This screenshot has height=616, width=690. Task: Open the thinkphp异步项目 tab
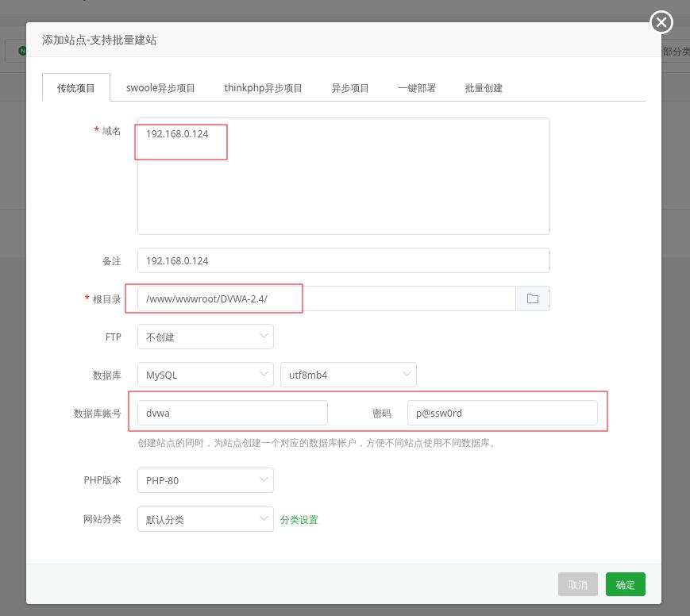[x=263, y=88]
